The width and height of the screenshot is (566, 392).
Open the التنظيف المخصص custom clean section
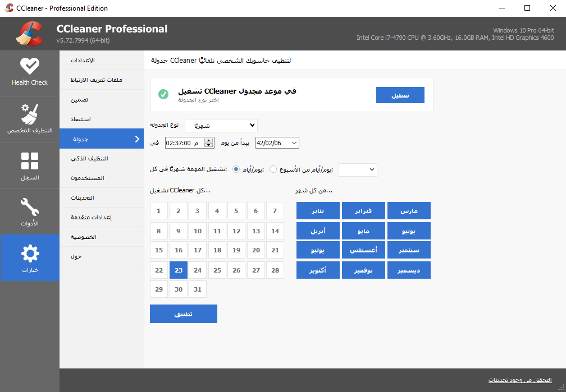pyautogui.click(x=30, y=119)
